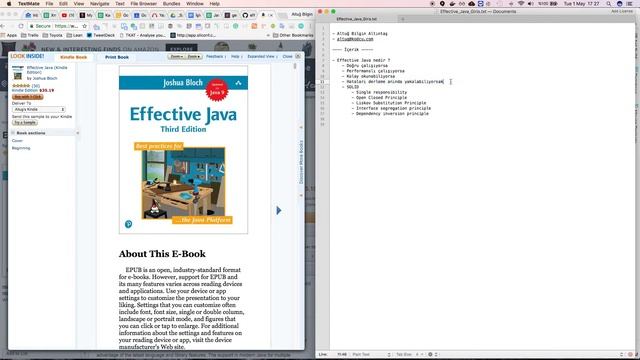Click the Buy now with 1-Click button
Viewport: 640px width, 360px height.
tap(27, 97)
